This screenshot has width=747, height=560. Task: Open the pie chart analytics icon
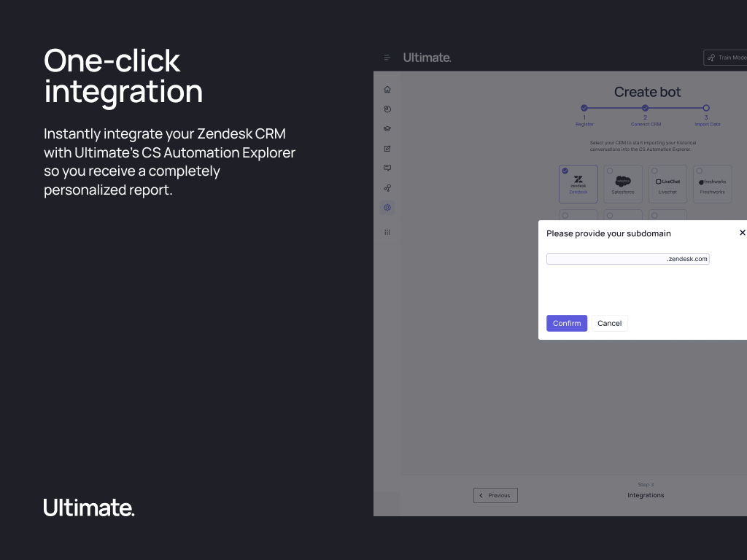[x=387, y=109]
